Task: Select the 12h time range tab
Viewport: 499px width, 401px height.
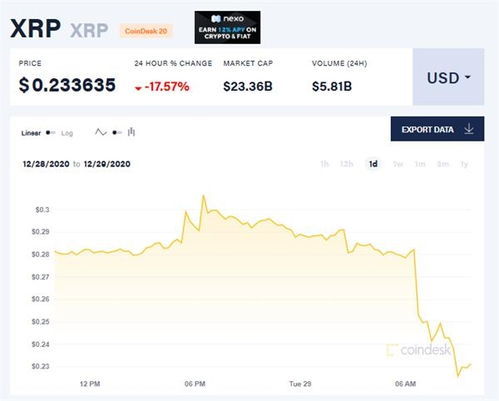Action: coord(346,164)
